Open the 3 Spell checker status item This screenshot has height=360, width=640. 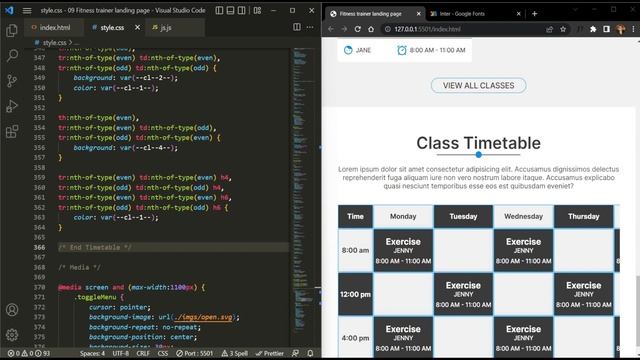pos(234,353)
